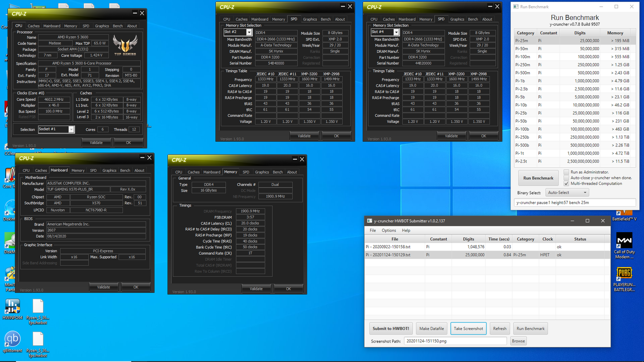Open the Binary Select Auto-Select dropdown
The image size is (644, 362).
click(x=567, y=192)
